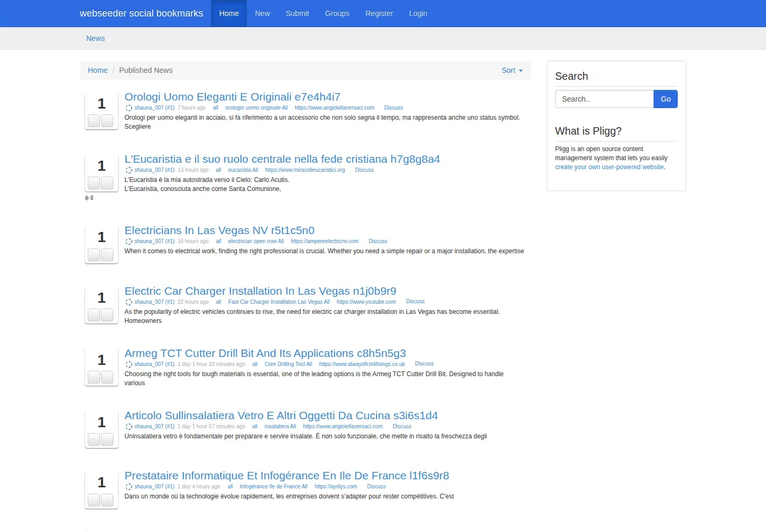Viewport: 766px width, 532px height.
Task: Click the avatar icon under Electricians In Las Vegas
Action: coord(129,242)
